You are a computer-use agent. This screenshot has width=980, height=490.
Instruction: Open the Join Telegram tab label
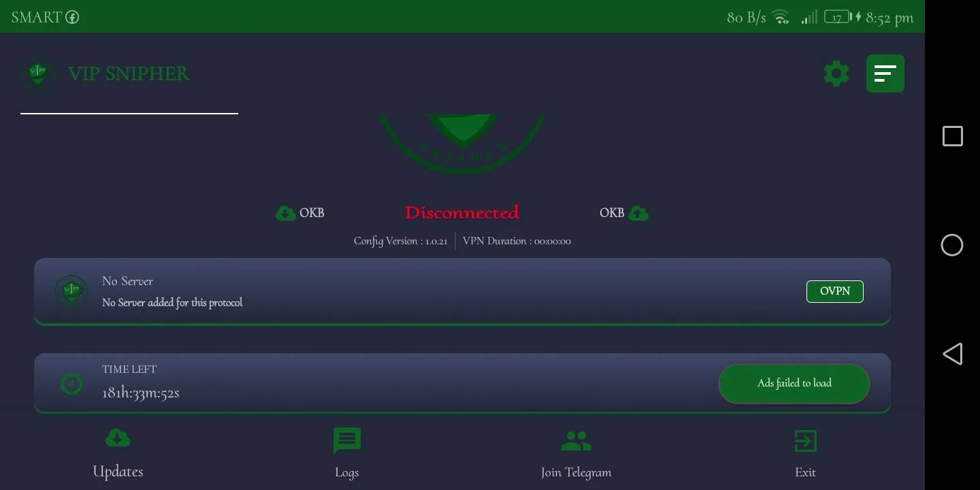[576, 472]
